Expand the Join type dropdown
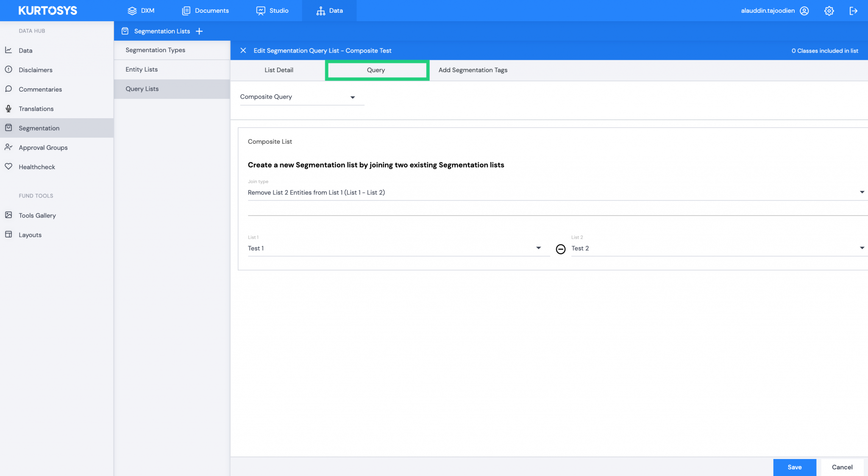This screenshot has width=868, height=476. pyautogui.click(x=862, y=192)
